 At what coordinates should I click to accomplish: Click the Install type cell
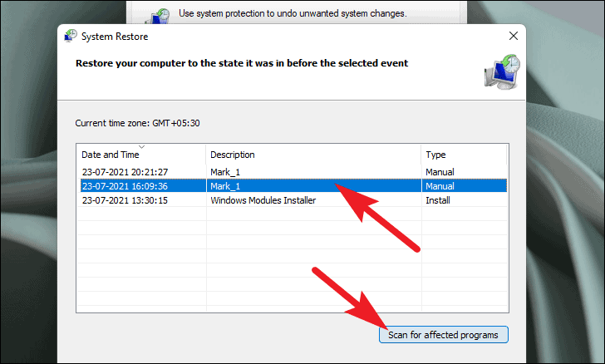point(438,200)
